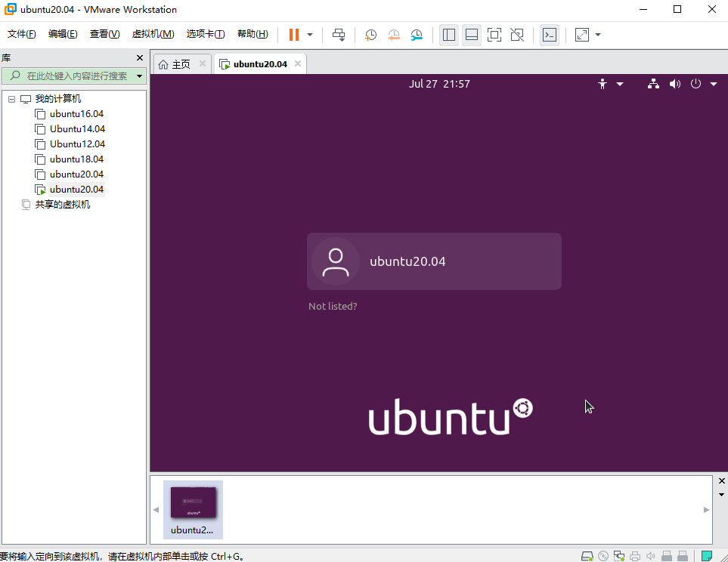Screen dimensions: 728x562
Task: Open the 文件(F) menu
Action: (x=22, y=34)
